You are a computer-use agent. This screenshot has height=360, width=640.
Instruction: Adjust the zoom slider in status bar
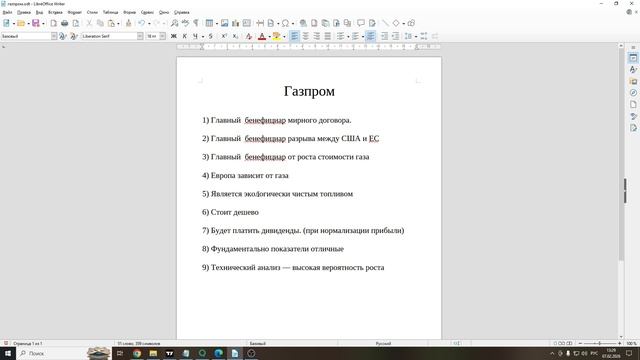(x=600, y=344)
